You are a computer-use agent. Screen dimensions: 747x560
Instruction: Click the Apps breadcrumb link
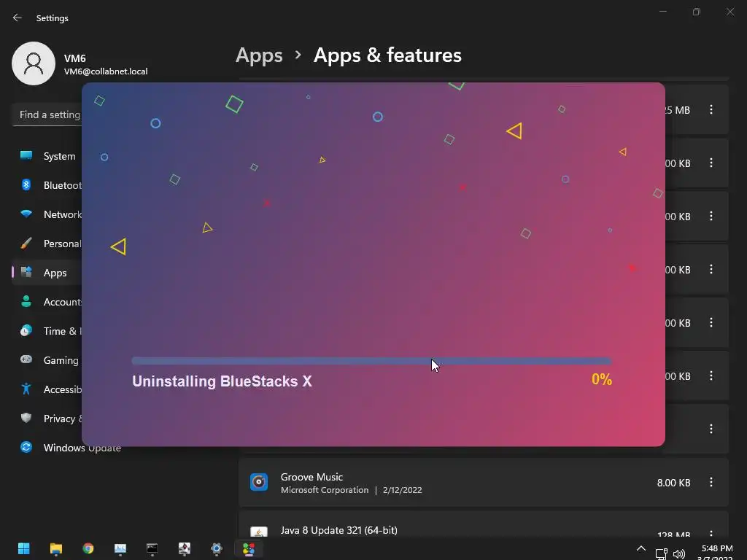pos(259,55)
